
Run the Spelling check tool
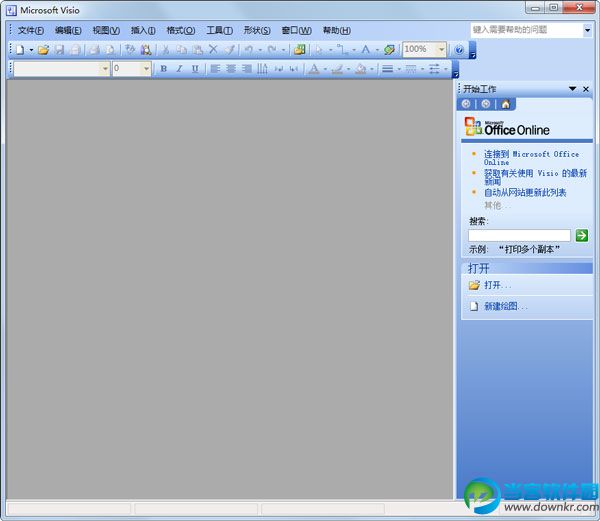click(130, 50)
